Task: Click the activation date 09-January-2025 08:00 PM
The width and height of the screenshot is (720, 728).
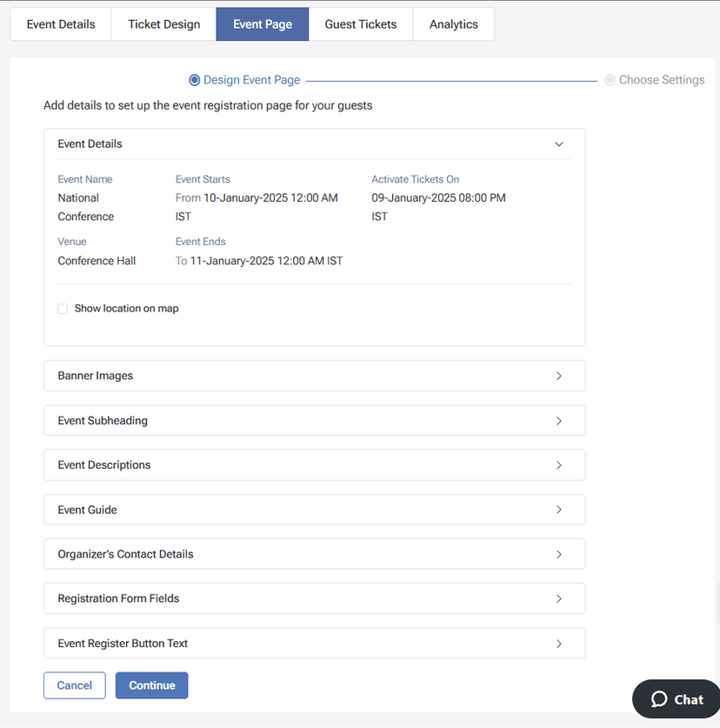Action: tap(438, 198)
